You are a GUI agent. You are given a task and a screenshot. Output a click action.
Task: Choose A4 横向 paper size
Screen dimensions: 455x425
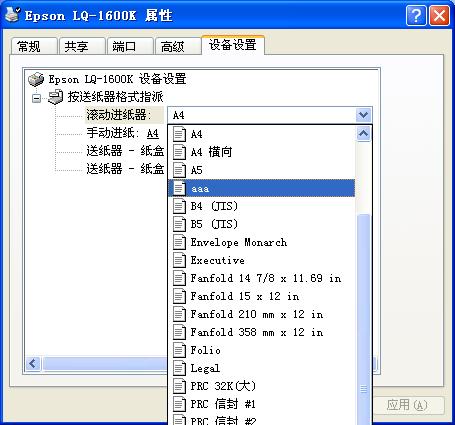click(x=262, y=152)
